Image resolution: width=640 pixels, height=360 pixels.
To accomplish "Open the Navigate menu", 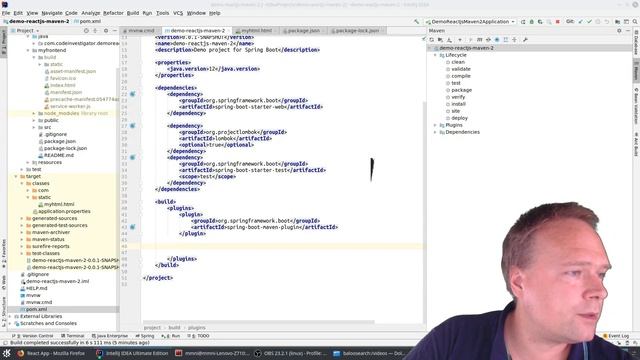I will [x=52, y=13].
